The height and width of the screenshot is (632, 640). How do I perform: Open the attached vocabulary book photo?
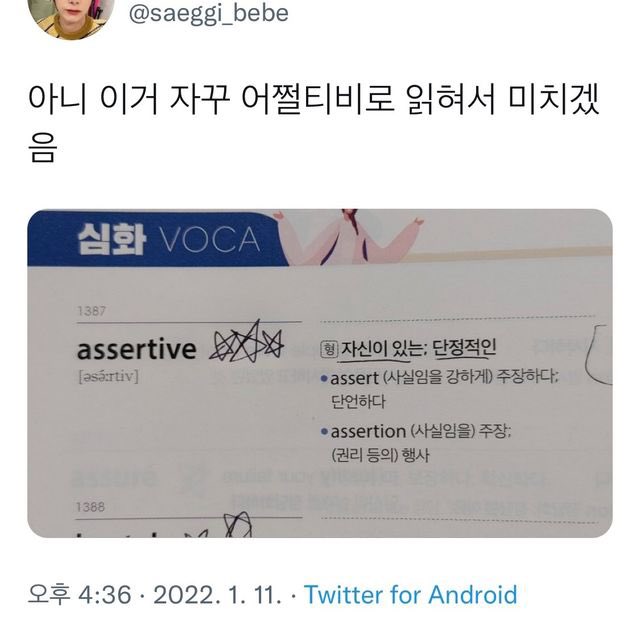click(x=320, y=373)
